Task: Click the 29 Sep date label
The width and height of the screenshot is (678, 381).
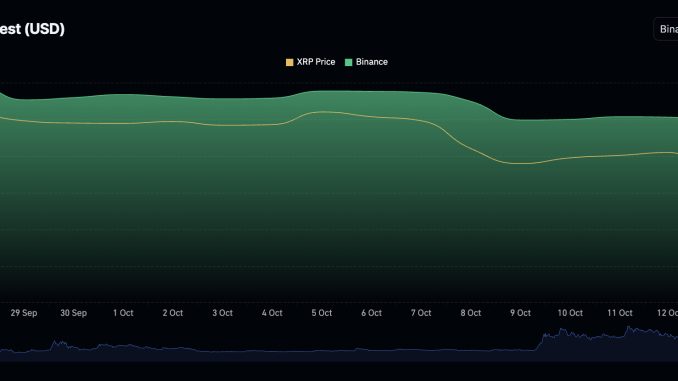Action: click(24, 313)
